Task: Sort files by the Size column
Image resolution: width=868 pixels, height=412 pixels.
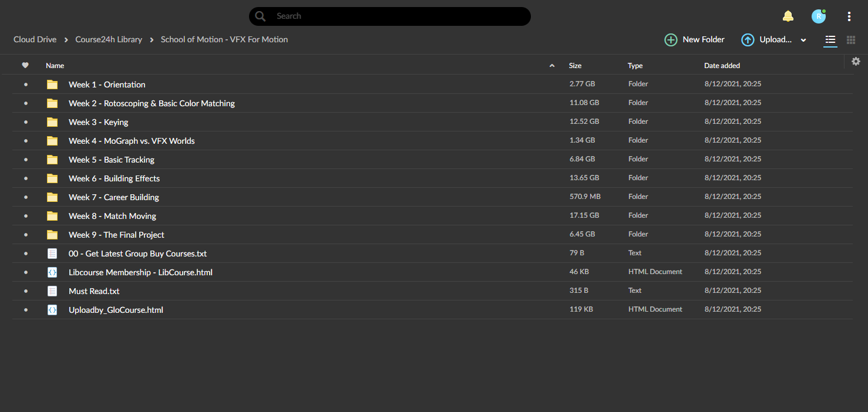Action: (x=575, y=66)
